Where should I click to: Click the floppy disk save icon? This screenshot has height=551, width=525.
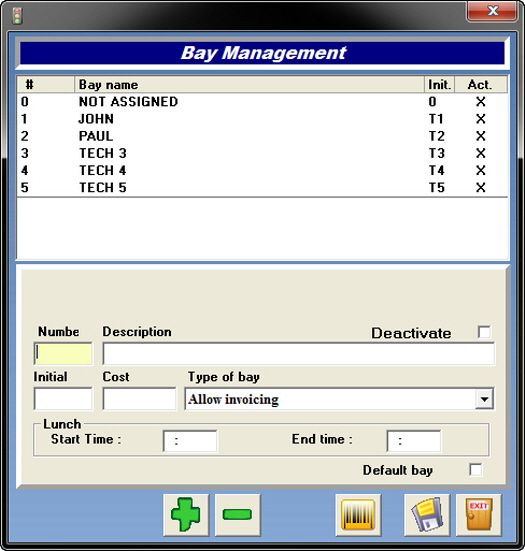427,514
